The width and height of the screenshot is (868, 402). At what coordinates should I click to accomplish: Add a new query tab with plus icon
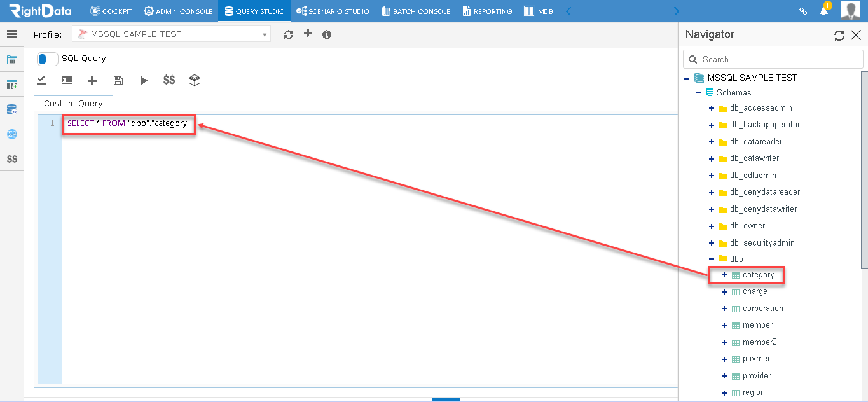pyautogui.click(x=92, y=80)
